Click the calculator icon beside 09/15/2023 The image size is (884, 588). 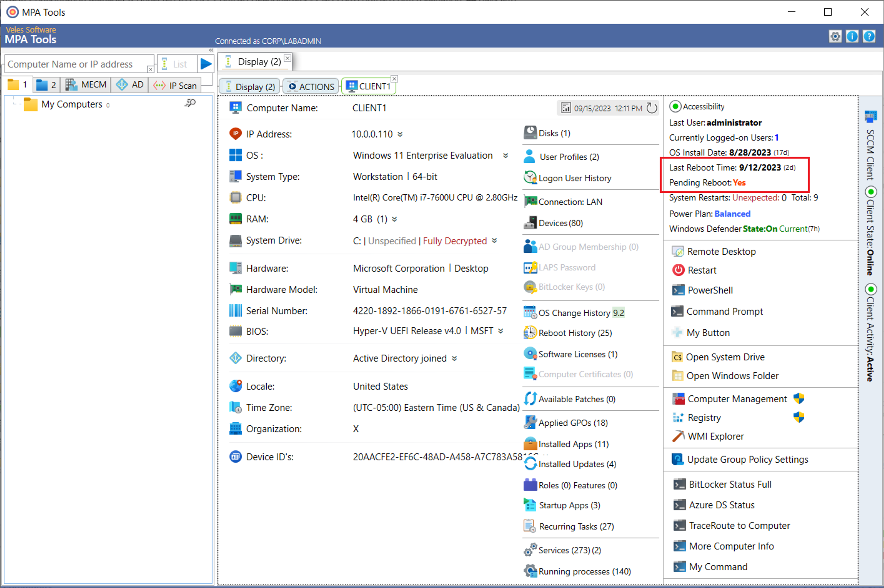click(x=565, y=108)
